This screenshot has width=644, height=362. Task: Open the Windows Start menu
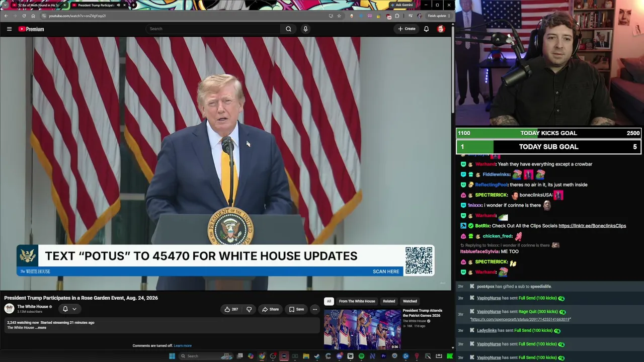point(172,356)
